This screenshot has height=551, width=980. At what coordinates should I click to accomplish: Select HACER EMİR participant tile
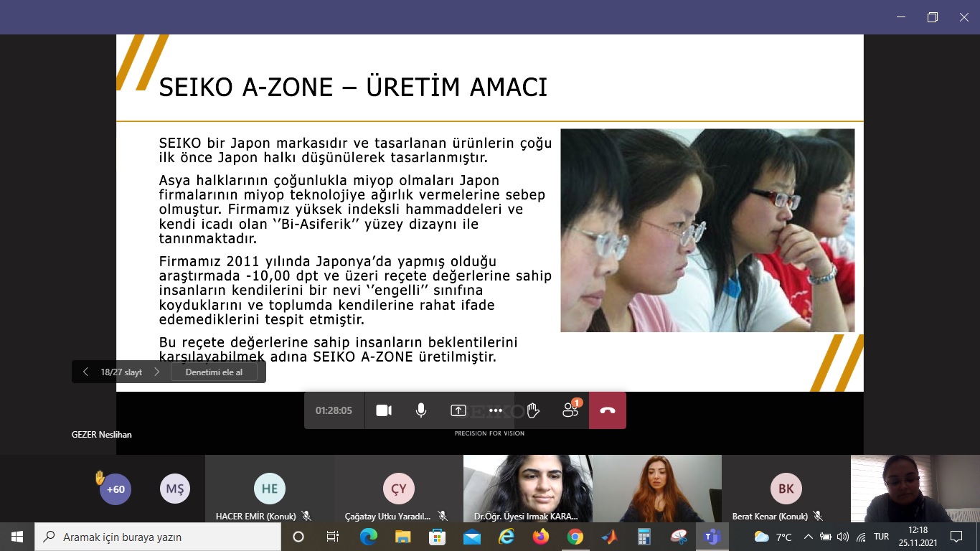click(x=269, y=489)
